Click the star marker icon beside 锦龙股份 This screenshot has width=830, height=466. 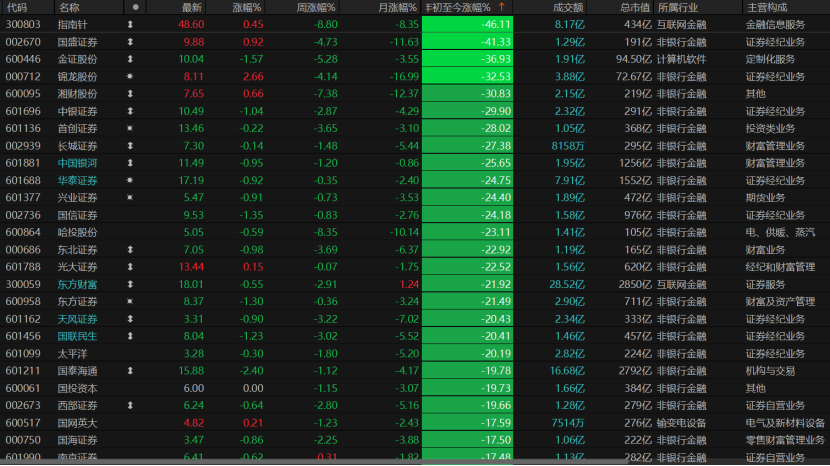point(130,76)
